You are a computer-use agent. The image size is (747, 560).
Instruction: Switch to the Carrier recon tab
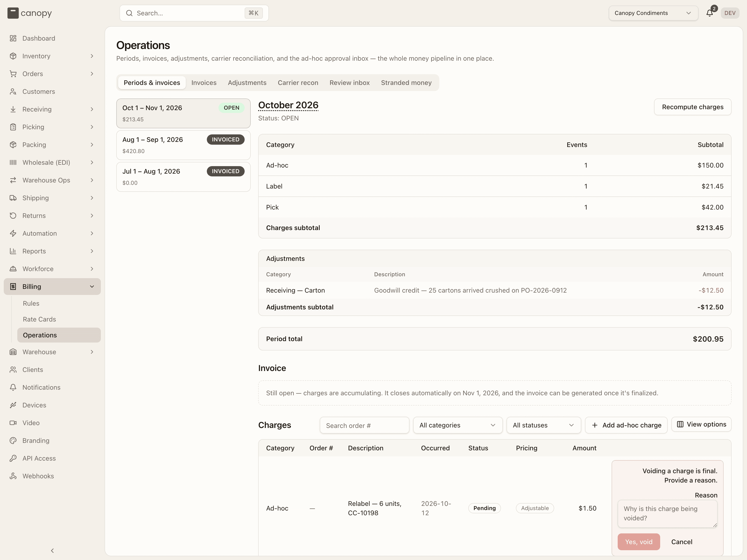[298, 83]
